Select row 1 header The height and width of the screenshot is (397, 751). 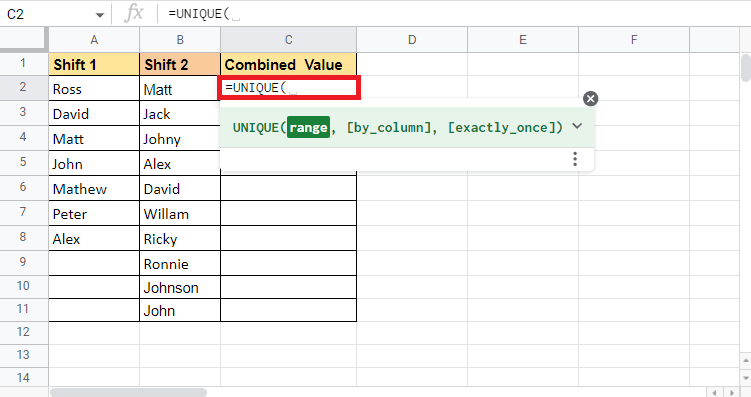pyautogui.click(x=24, y=64)
